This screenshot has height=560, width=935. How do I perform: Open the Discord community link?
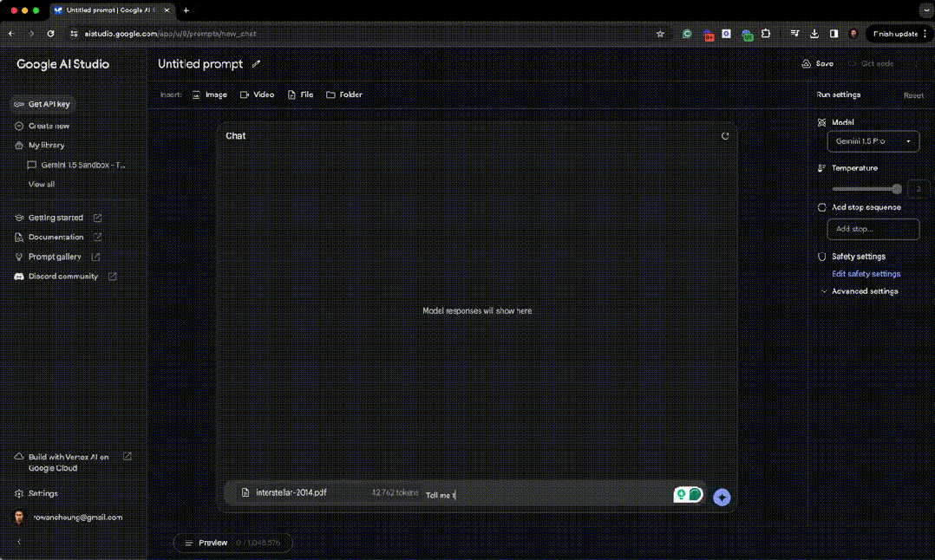[63, 277]
